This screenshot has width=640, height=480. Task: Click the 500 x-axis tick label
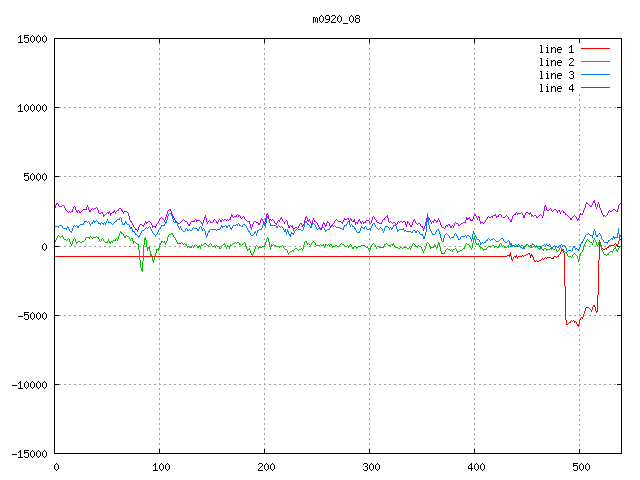coord(581,467)
